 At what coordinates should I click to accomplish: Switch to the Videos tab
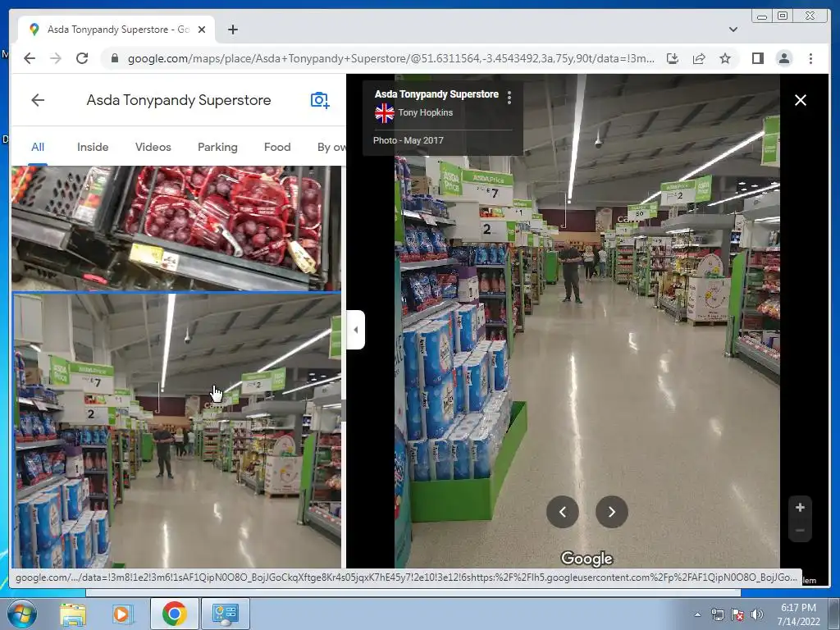pos(153,148)
